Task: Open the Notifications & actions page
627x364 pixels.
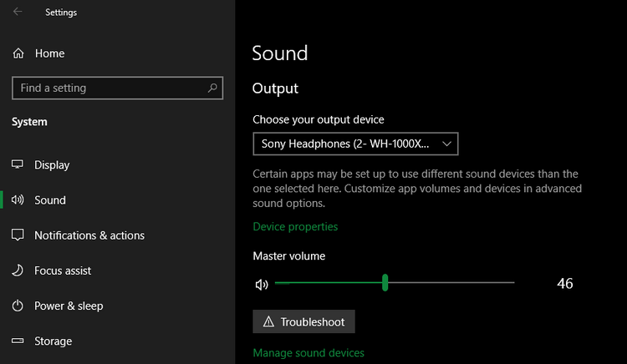Action: [x=89, y=235]
